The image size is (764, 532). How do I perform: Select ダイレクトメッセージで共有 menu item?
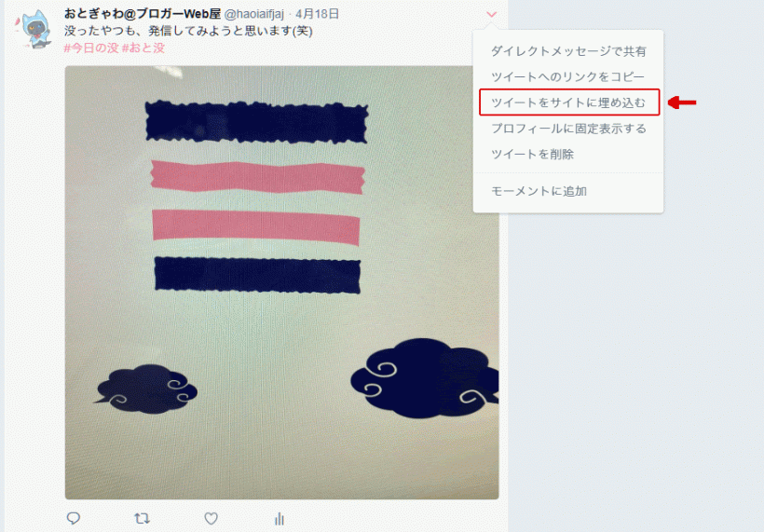pos(568,51)
